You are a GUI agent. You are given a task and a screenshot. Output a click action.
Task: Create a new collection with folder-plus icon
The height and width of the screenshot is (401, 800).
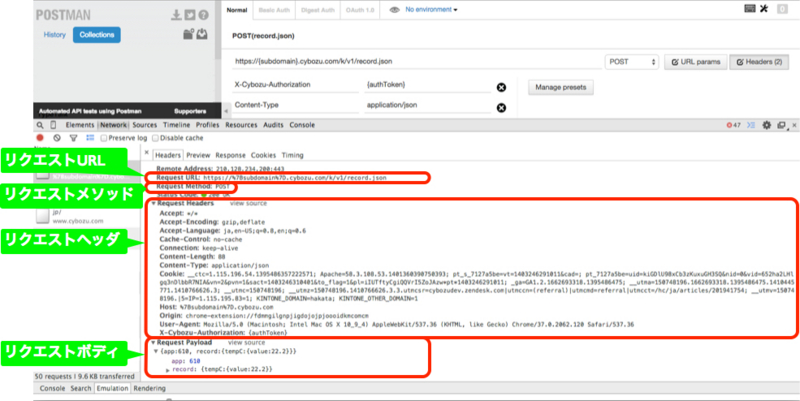pos(189,34)
